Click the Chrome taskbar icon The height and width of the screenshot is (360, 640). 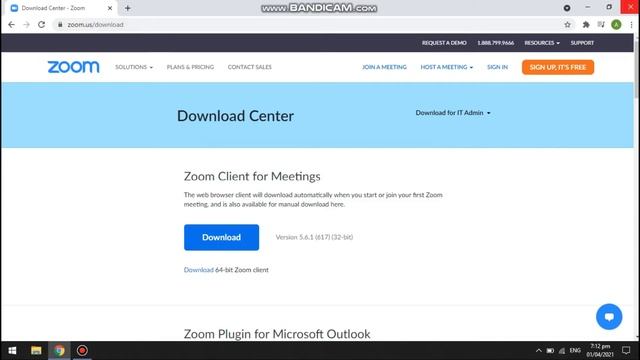click(59, 350)
